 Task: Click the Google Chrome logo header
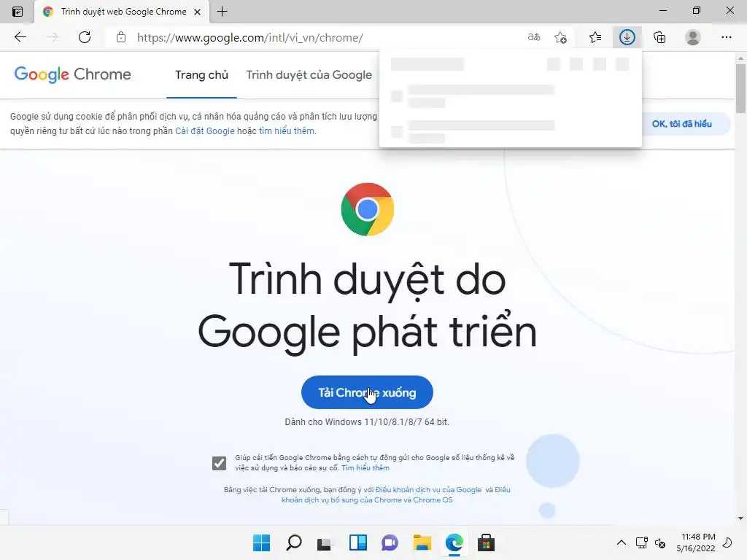72,74
